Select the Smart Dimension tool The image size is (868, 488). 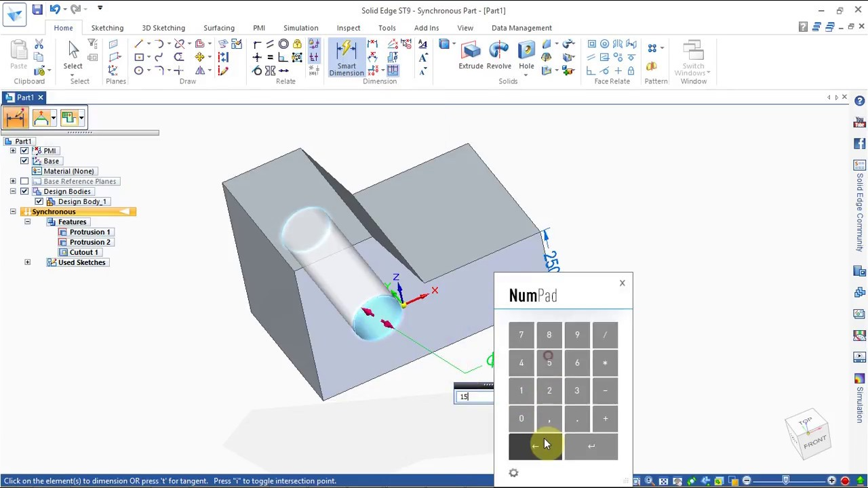(x=346, y=57)
